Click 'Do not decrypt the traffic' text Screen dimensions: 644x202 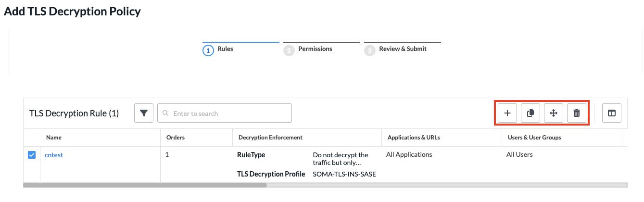click(x=341, y=159)
